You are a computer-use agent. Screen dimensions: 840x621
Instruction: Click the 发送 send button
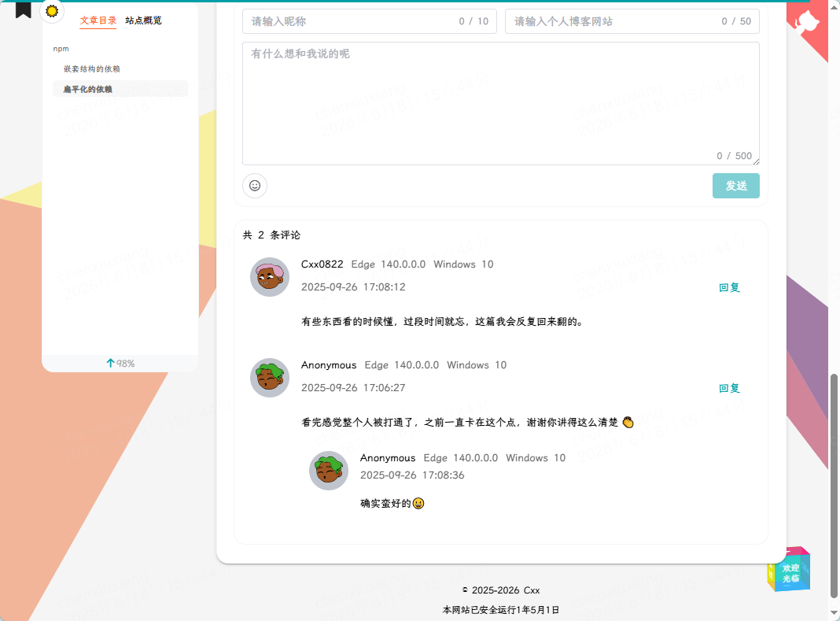pyautogui.click(x=736, y=186)
